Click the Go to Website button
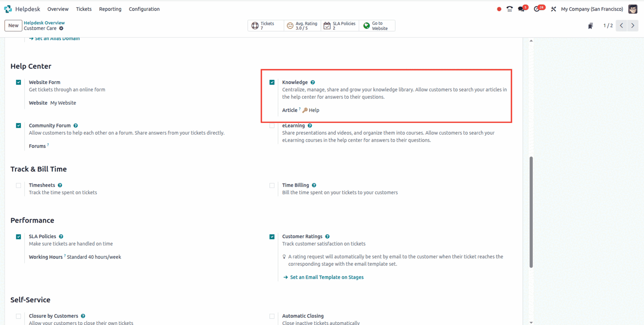Viewport: 644px width, 325px height. pyautogui.click(x=377, y=26)
